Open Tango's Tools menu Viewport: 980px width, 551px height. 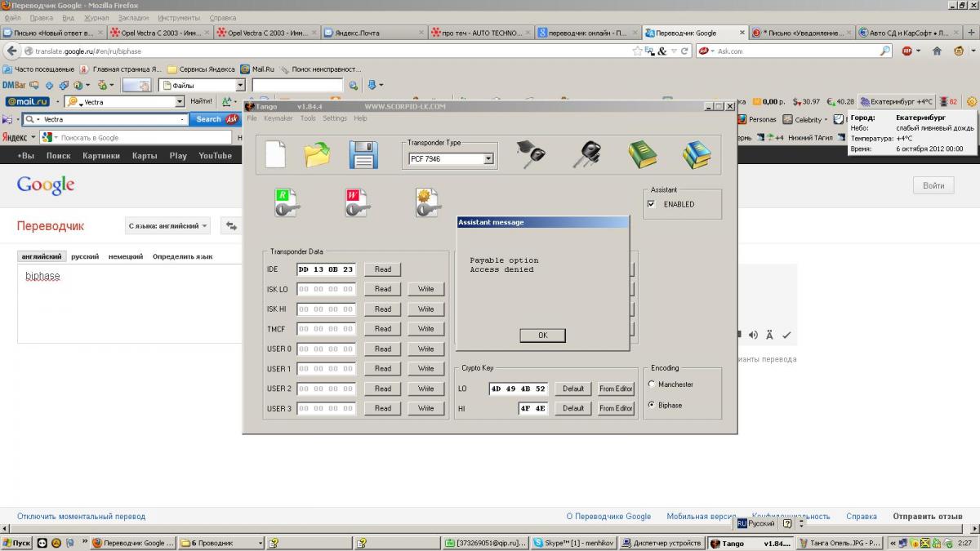tap(307, 118)
